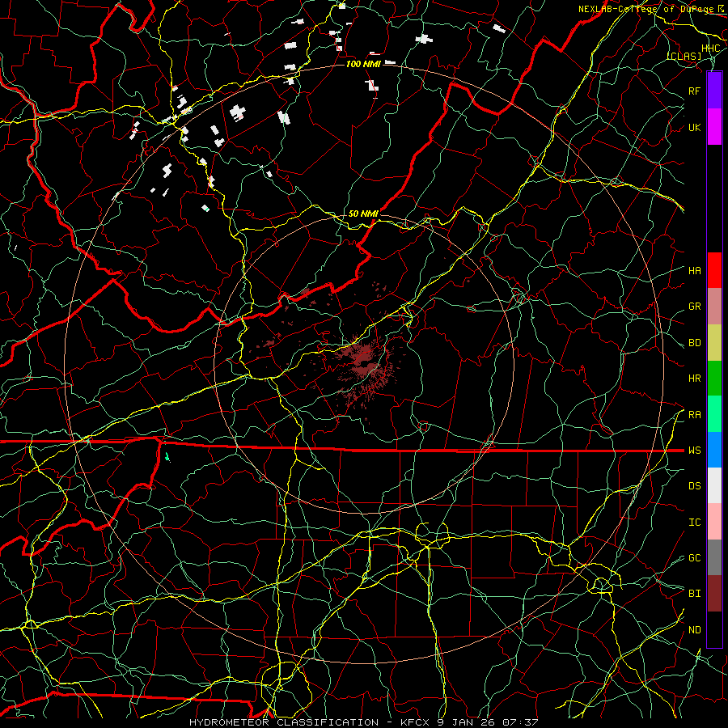Click the [CLAS] unit label
Screen dimensions: 728x728
pyautogui.click(x=684, y=56)
